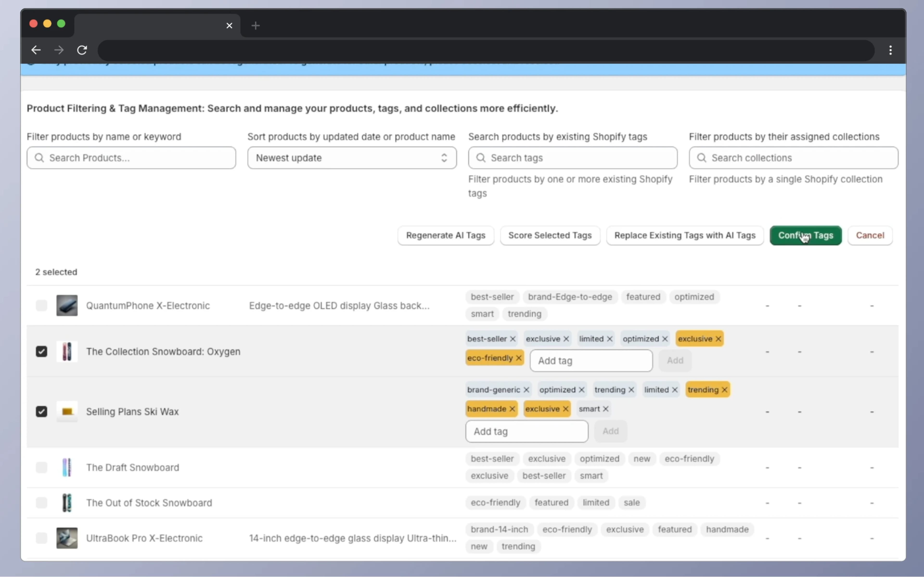Check the UltraBook Pro X-Electronic row
This screenshot has height=577, width=924.
[41, 538]
